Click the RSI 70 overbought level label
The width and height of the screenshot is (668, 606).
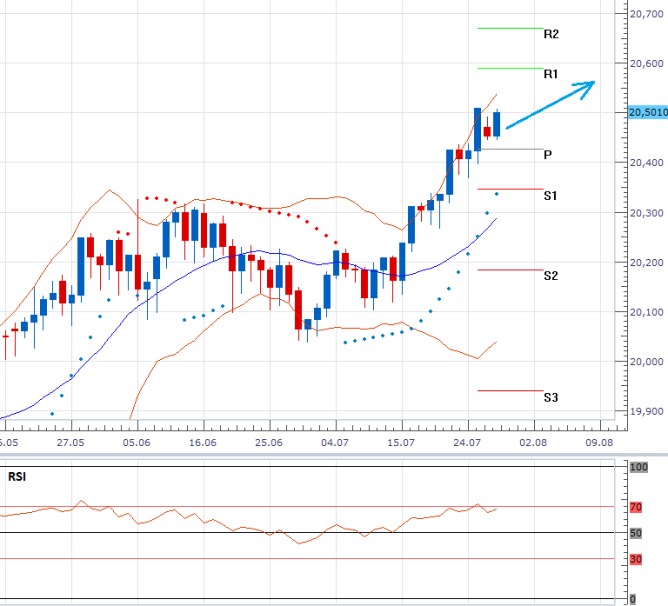point(636,507)
